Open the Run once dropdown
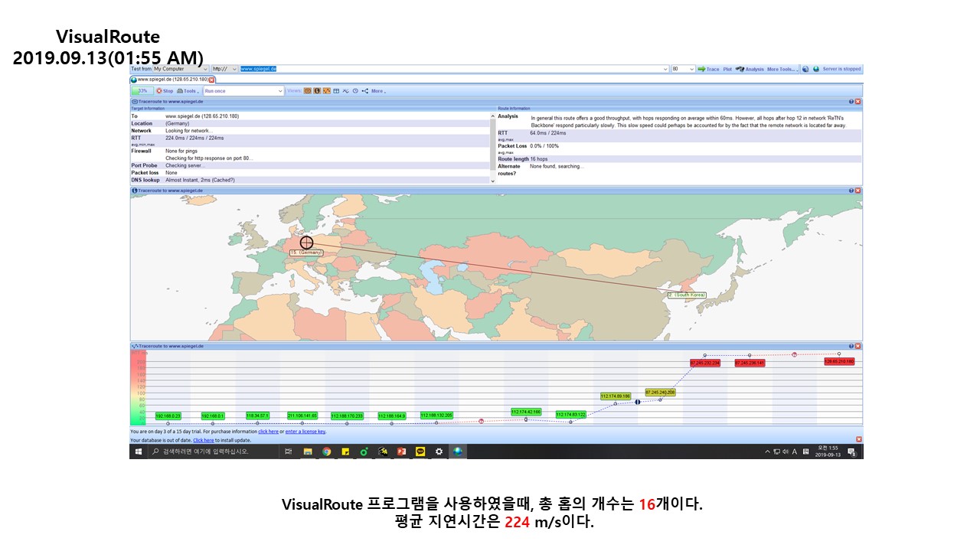The image size is (980, 551). 243,91
